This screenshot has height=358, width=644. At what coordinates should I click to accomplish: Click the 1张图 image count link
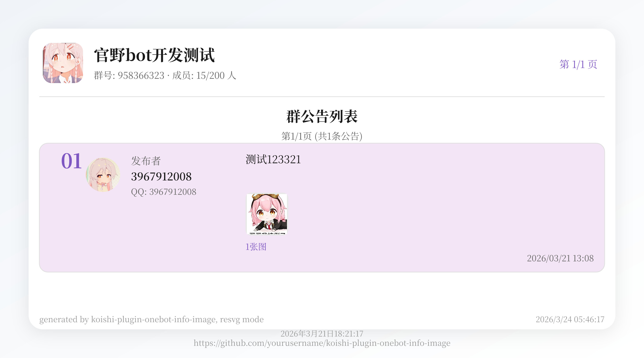(x=256, y=247)
